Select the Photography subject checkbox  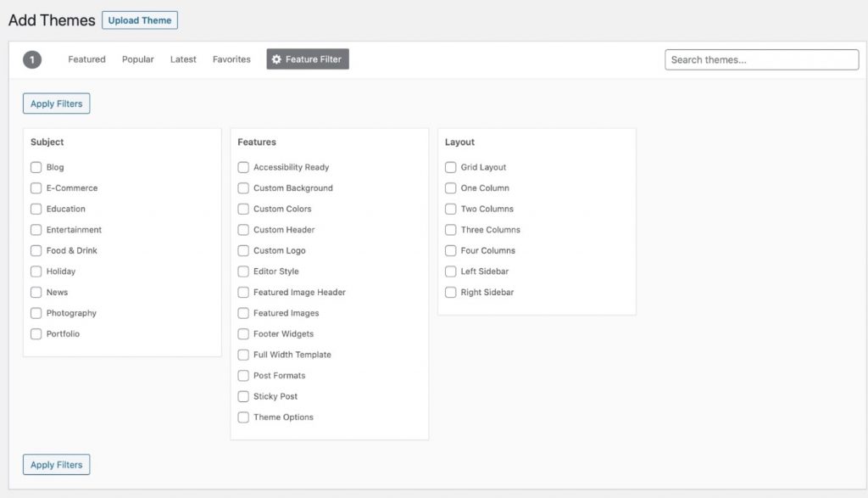point(36,312)
